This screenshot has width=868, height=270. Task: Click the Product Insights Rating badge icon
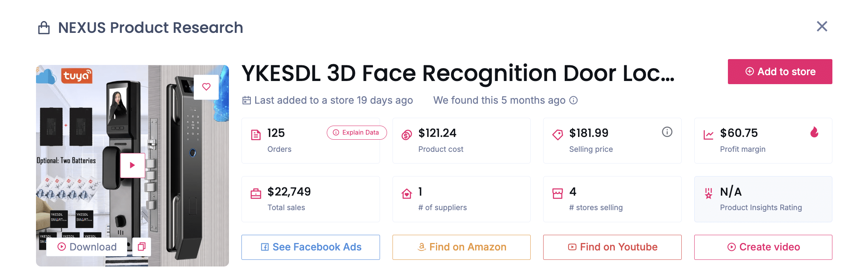coord(708,193)
